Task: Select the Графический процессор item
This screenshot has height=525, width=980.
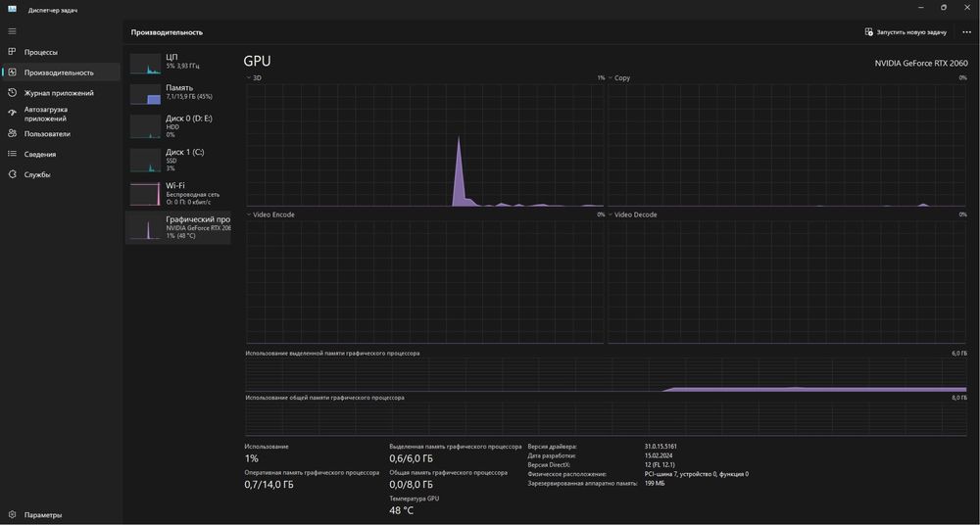Action: click(178, 227)
